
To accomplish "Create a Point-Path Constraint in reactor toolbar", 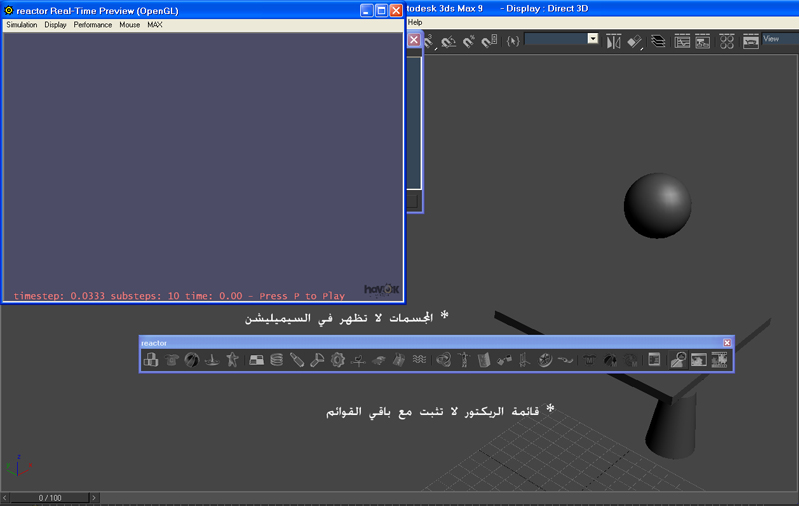I will 565,360.
